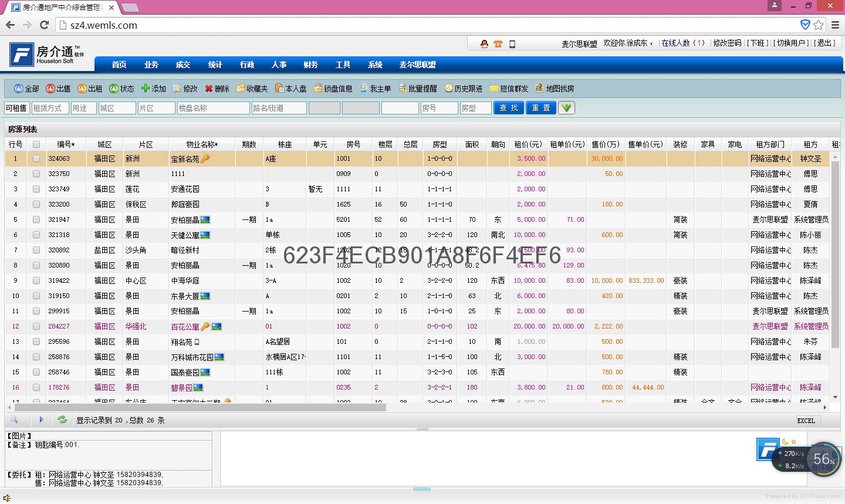
Task: Open the 城区 district dropdown
Action: pos(117,108)
